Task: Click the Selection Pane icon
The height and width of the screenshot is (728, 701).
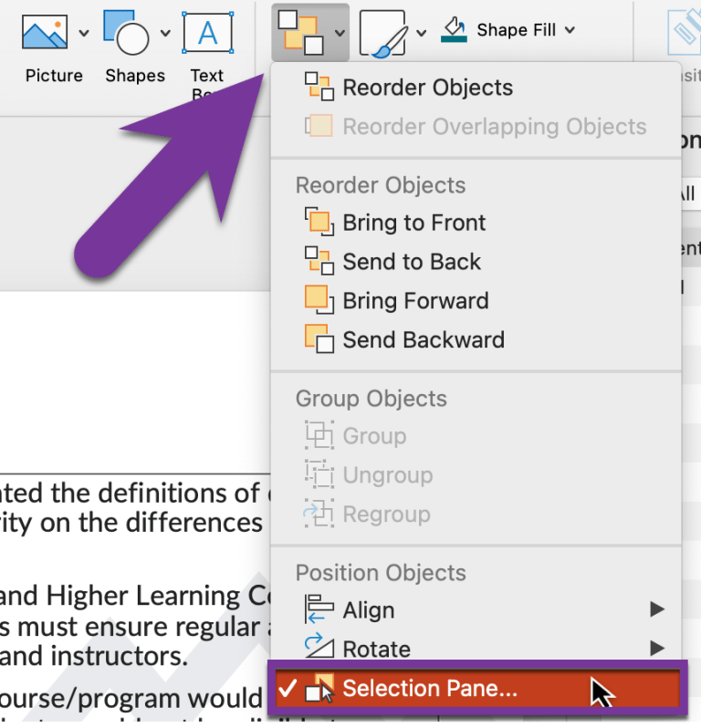Action: click(x=319, y=688)
